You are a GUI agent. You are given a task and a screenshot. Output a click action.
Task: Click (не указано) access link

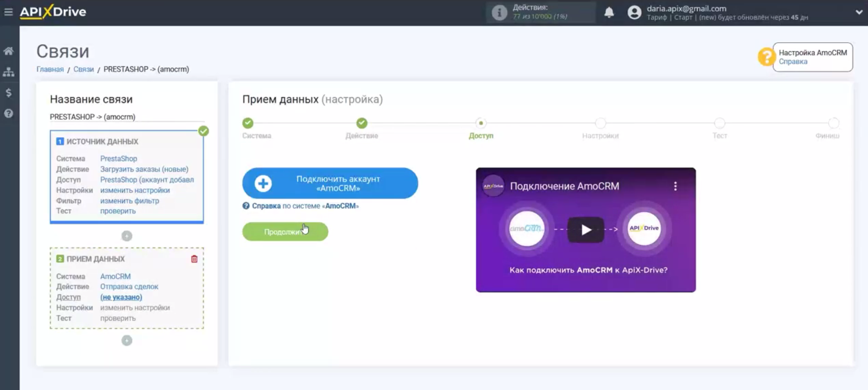121,297
